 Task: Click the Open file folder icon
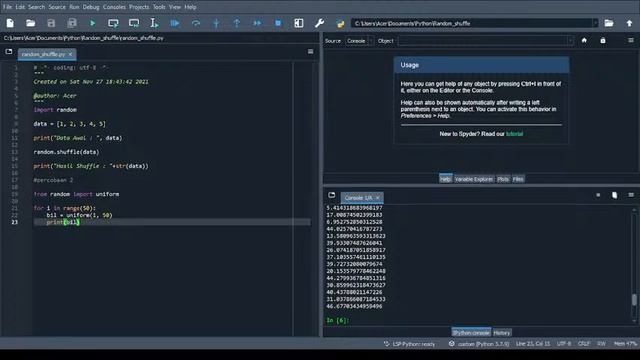click(31, 23)
